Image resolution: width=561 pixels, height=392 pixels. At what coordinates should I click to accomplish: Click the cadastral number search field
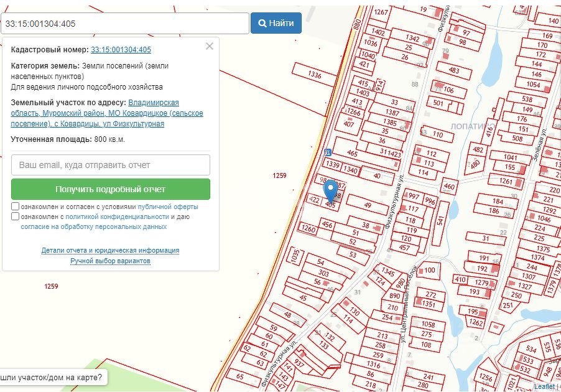(x=124, y=24)
